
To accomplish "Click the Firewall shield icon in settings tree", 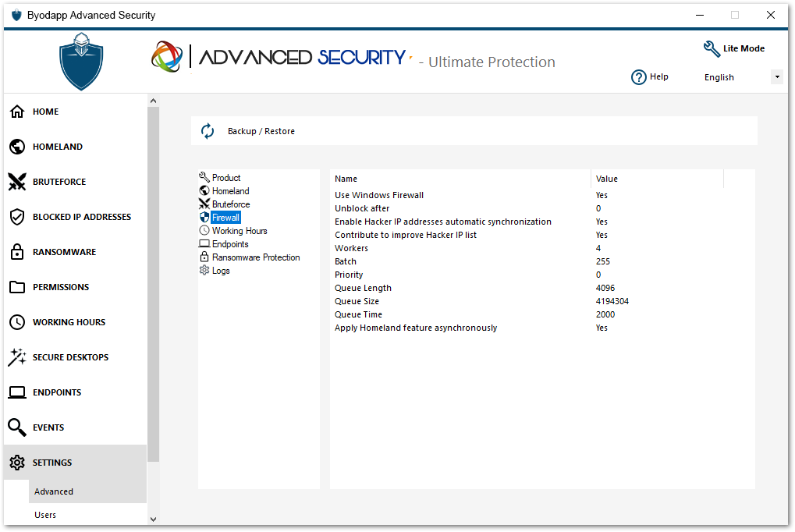I will (204, 217).
